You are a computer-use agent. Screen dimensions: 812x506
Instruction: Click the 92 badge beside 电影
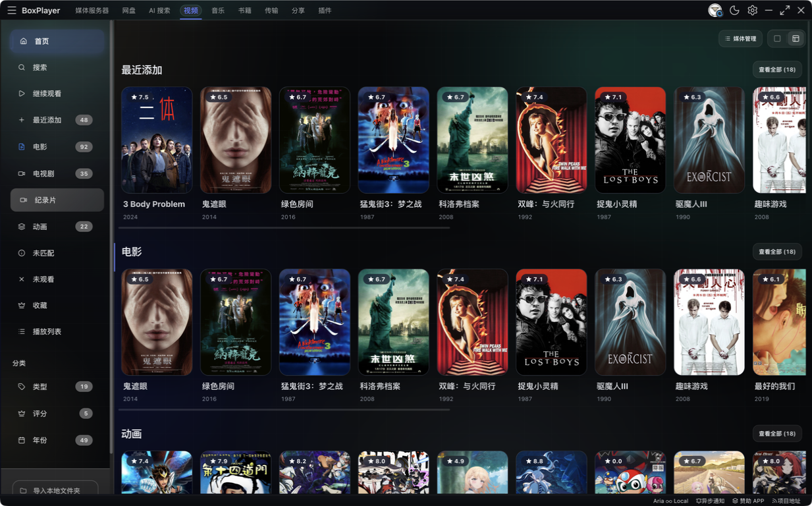tap(84, 147)
